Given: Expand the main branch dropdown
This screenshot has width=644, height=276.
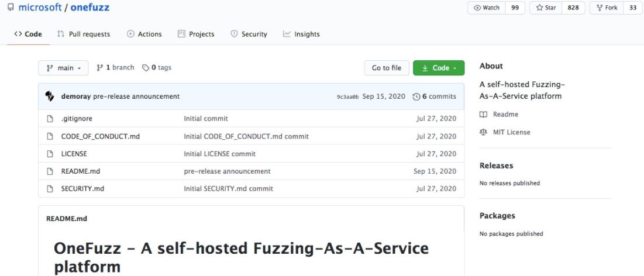Looking at the screenshot, I should (63, 68).
